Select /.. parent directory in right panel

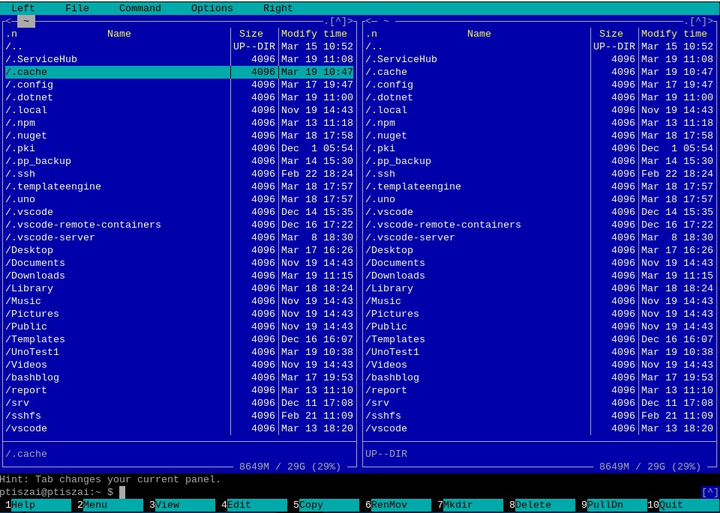(539, 46)
